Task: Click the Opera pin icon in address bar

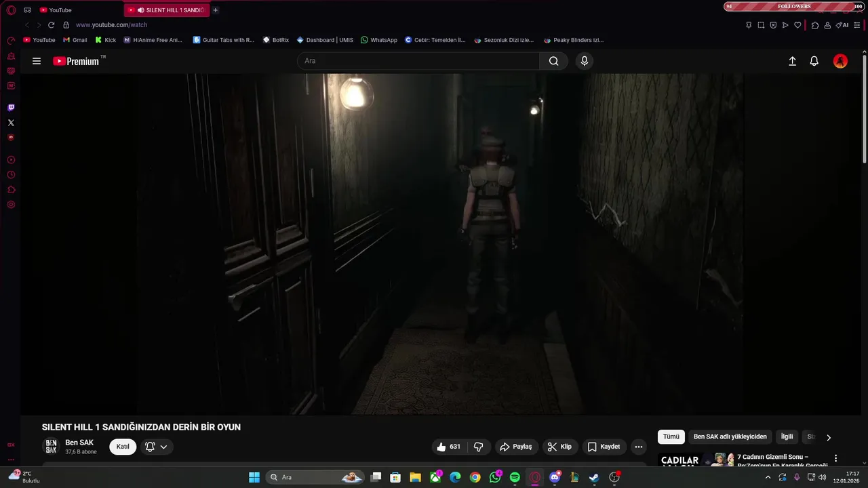Action: tap(749, 25)
